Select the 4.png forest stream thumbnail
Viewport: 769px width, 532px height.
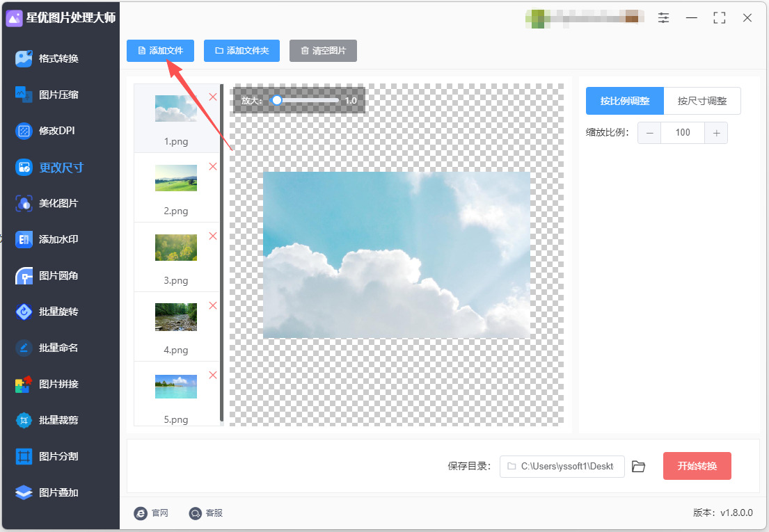point(176,317)
